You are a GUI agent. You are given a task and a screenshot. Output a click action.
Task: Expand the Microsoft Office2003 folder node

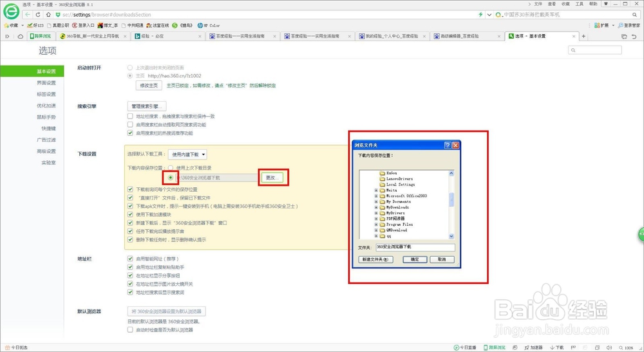point(376,196)
